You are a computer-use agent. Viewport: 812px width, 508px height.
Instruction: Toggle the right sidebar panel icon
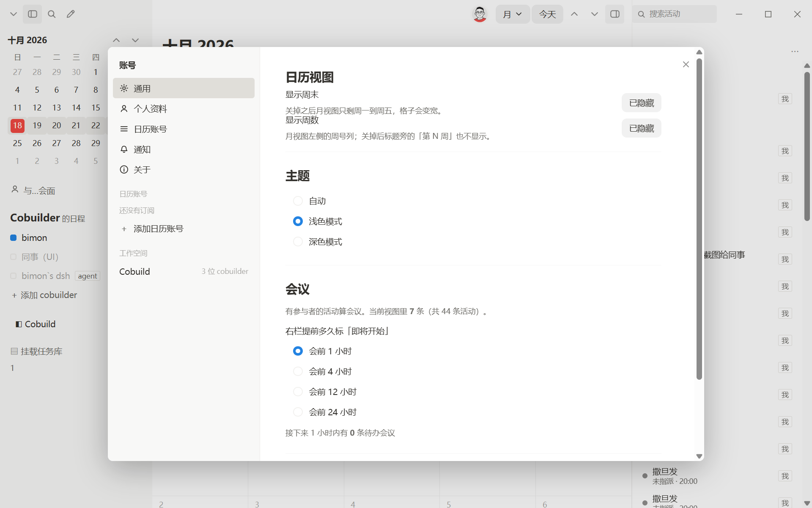[615, 14]
